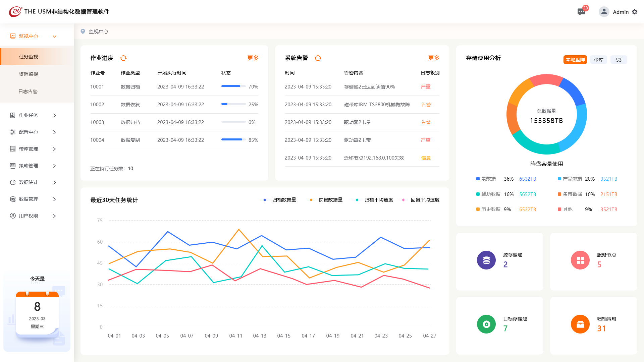Click the 目标存储池 disc icon
The image size is (644, 362).
point(486,324)
